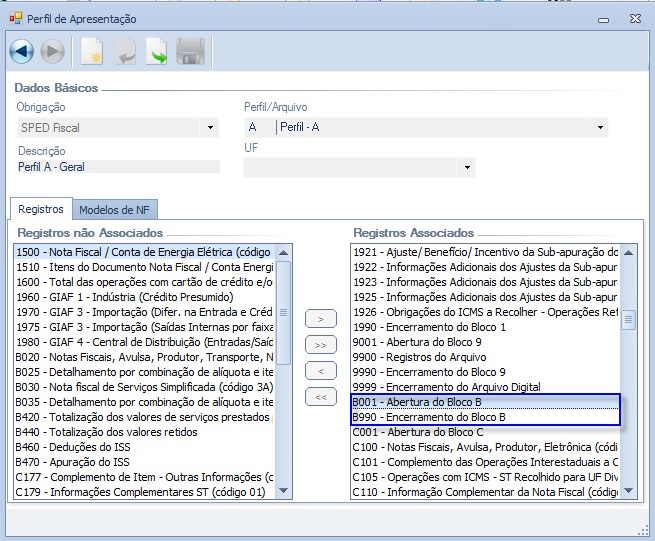Select B460 - Deduções do ISS record

coord(73,447)
